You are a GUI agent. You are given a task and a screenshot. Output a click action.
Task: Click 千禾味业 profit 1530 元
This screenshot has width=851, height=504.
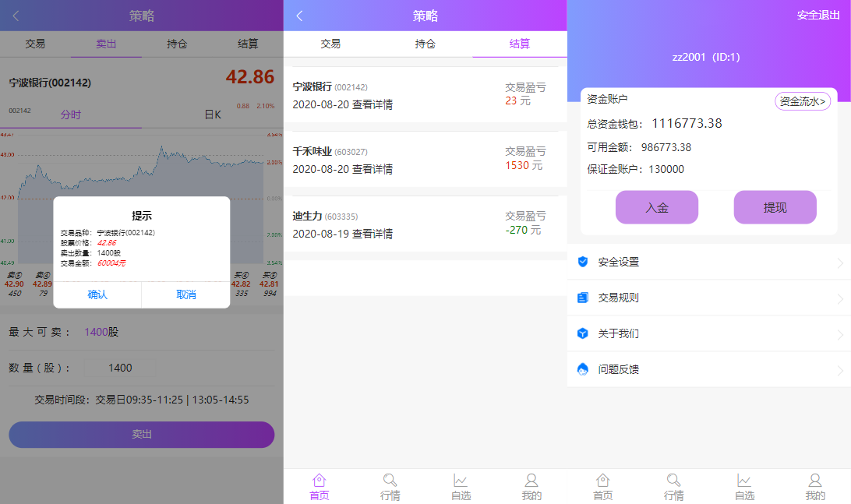(x=524, y=165)
